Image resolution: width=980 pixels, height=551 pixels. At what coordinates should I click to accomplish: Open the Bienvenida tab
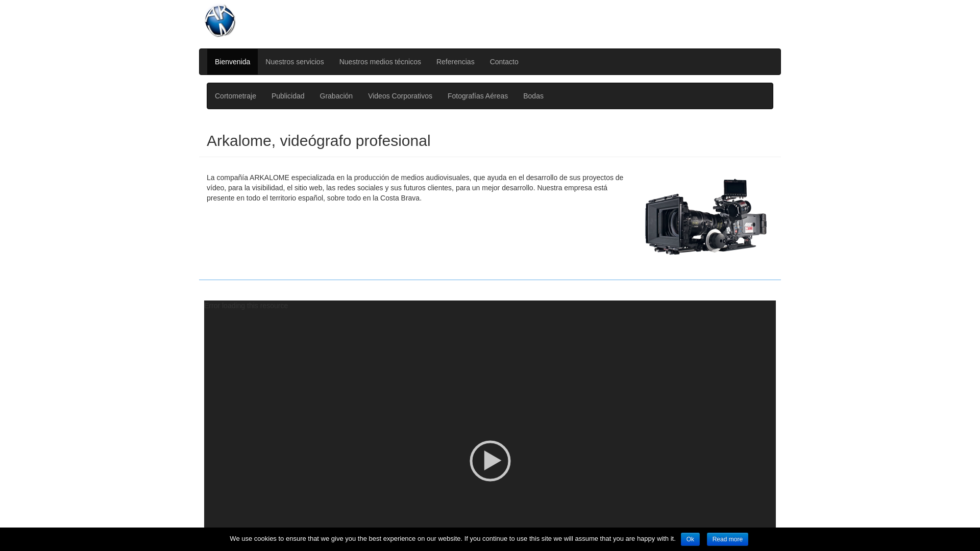point(232,62)
